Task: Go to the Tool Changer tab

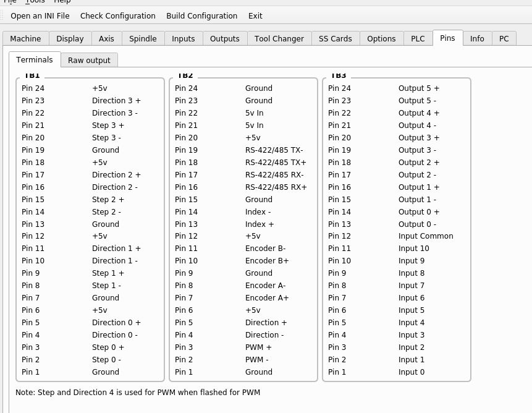Action: pos(279,39)
